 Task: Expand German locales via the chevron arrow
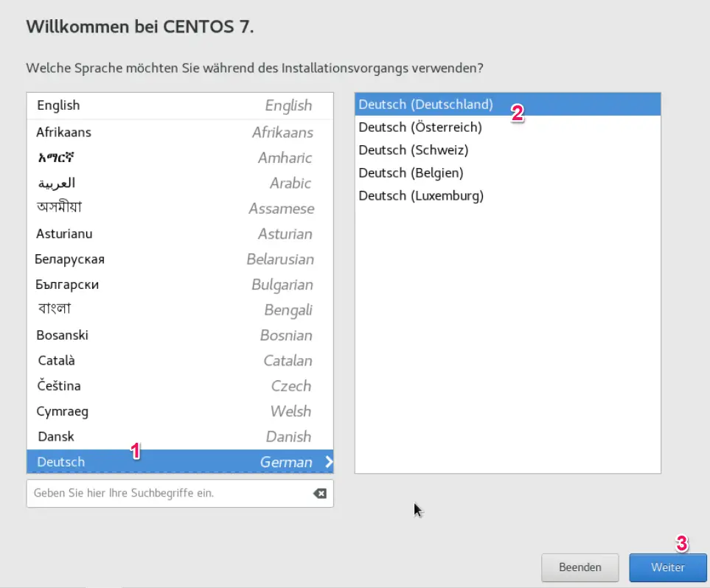329,462
